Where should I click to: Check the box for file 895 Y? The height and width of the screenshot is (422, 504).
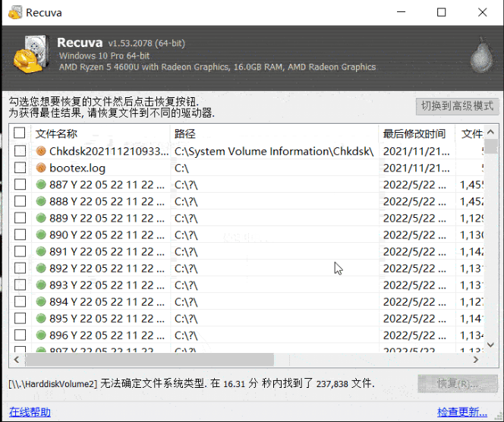coord(20,318)
